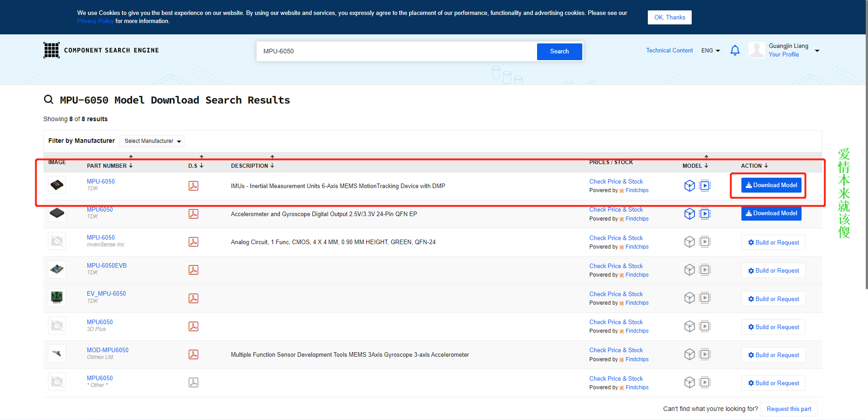868x420 pixels.
Task: Open Technical Content link
Action: tap(669, 50)
